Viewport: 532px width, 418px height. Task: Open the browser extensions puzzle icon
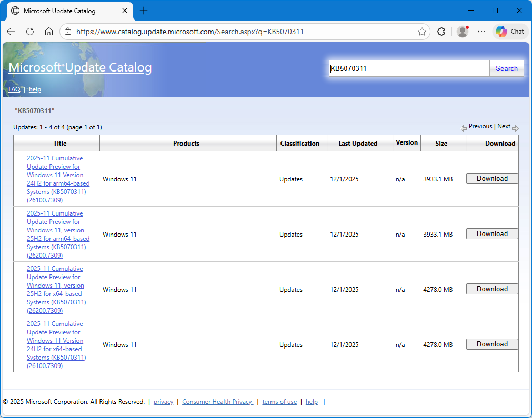click(x=441, y=32)
